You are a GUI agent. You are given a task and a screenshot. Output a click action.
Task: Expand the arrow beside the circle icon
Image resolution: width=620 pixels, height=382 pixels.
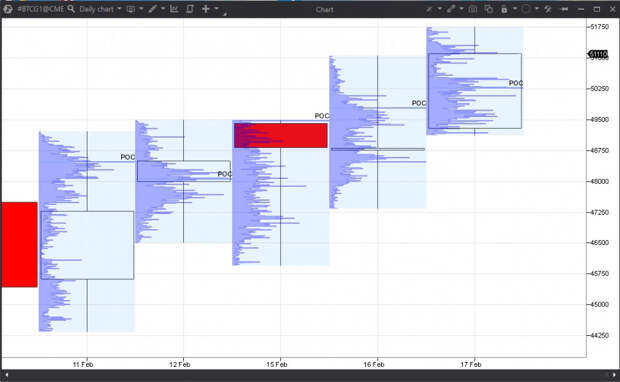(537, 9)
